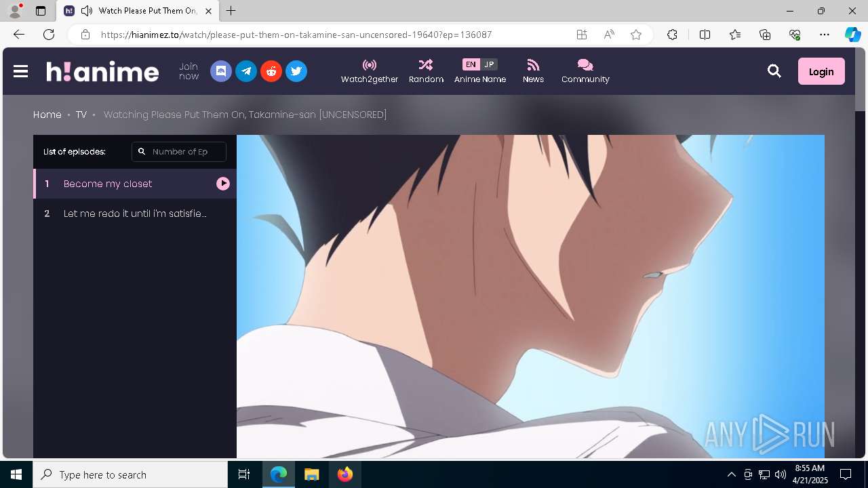View site information lock icon

(85, 35)
